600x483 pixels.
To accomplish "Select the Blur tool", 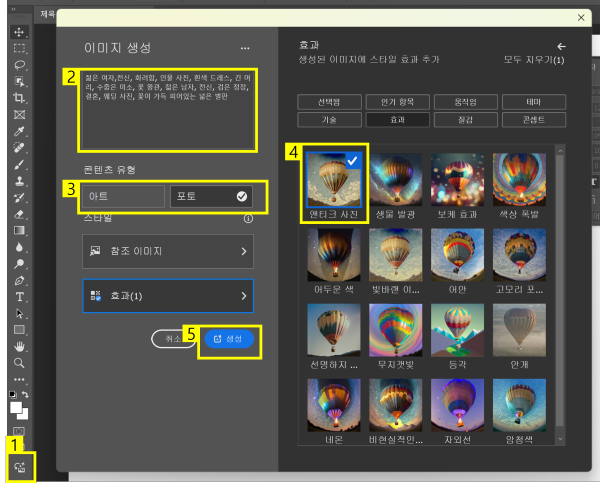I will coord(19,247).
